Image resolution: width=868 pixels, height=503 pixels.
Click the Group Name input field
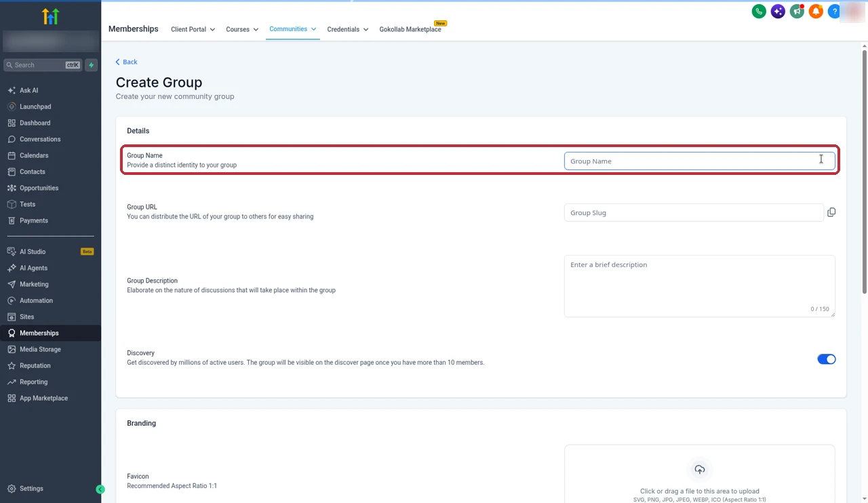tap(700, 161)
